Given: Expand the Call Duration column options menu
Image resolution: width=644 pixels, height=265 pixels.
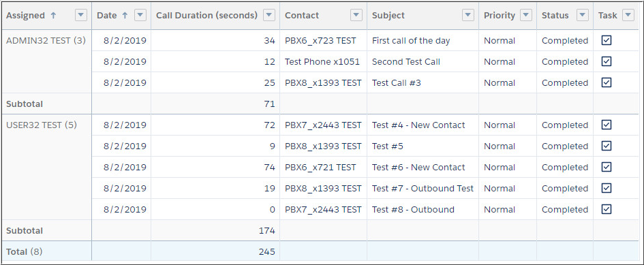Looking at the screenshot, I should point(269,15).
